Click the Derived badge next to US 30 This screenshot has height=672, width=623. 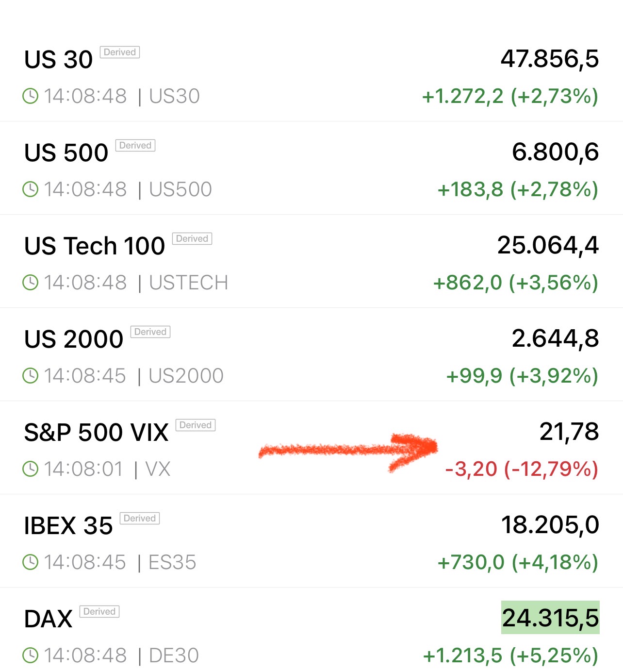[120, 52]
